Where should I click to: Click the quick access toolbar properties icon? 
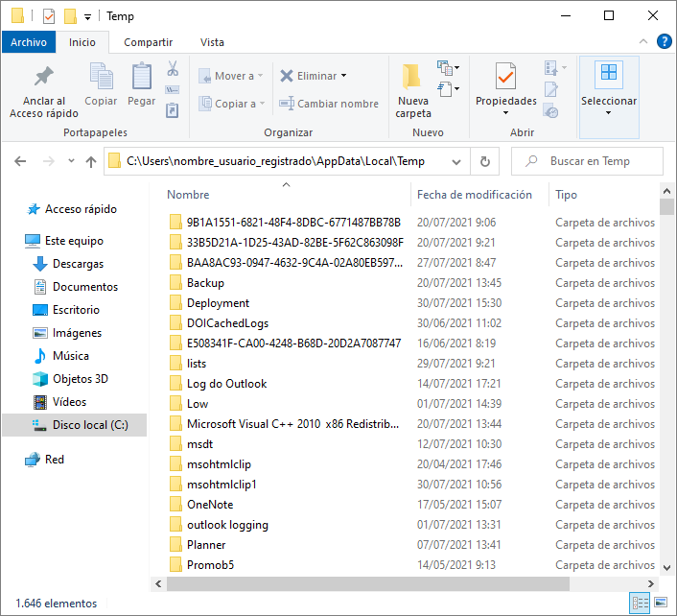49,16
